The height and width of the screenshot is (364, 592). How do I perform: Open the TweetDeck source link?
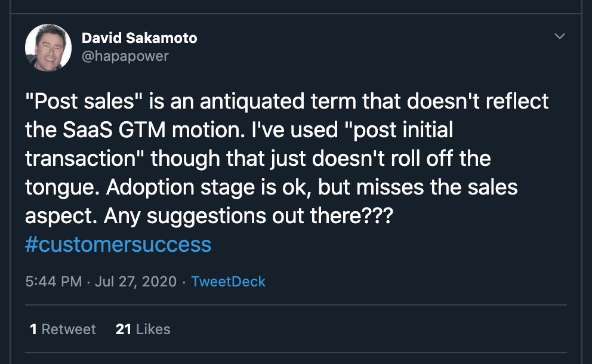[228, 282]
